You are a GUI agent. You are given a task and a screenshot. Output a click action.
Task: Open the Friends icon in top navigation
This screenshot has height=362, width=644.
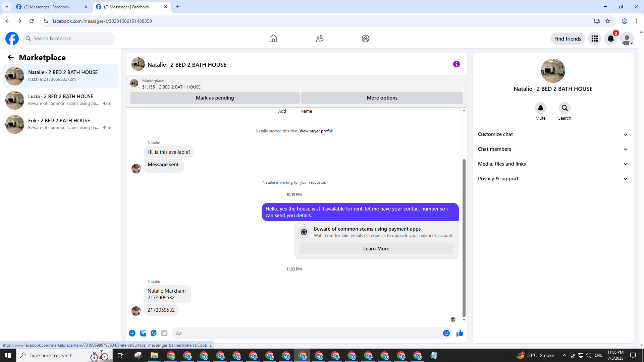319,39
